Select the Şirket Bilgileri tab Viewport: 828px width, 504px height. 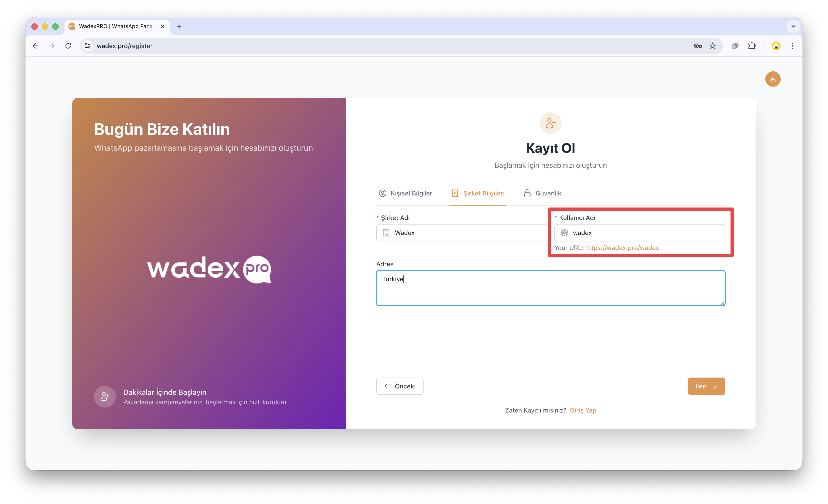(478, 193)
